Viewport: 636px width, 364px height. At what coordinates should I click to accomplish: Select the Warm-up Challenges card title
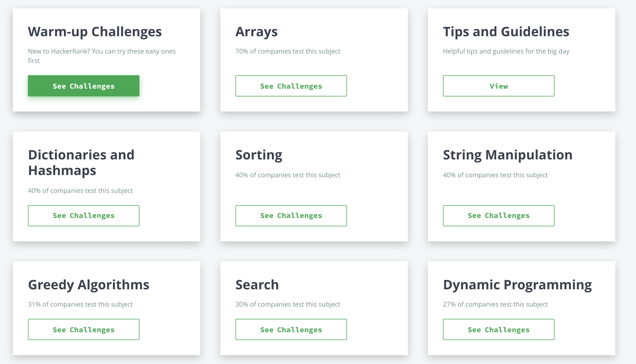pos(95,32)
